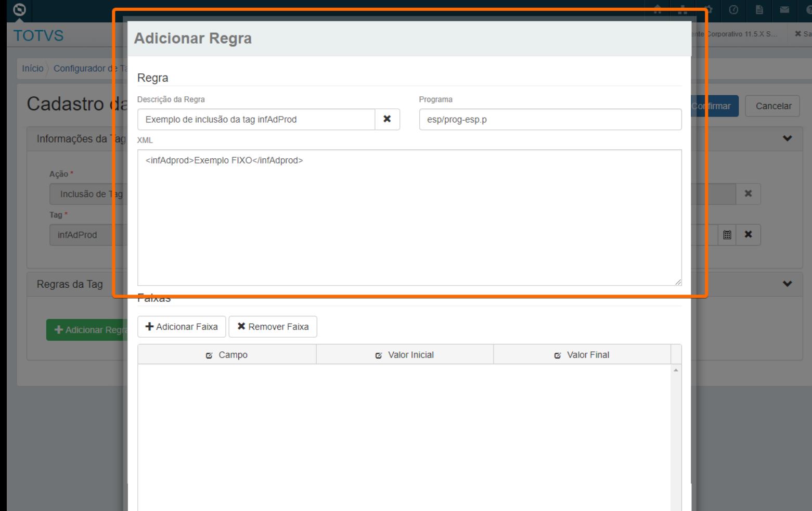
Task: Click the Campo column header
Action: 227,355
